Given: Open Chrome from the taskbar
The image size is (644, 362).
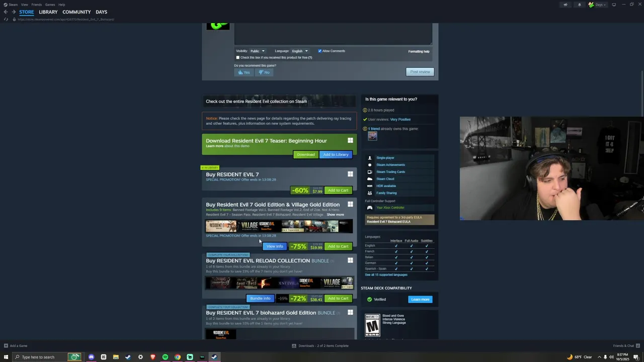Looking at the screenshot, I should tap(178, 357).
